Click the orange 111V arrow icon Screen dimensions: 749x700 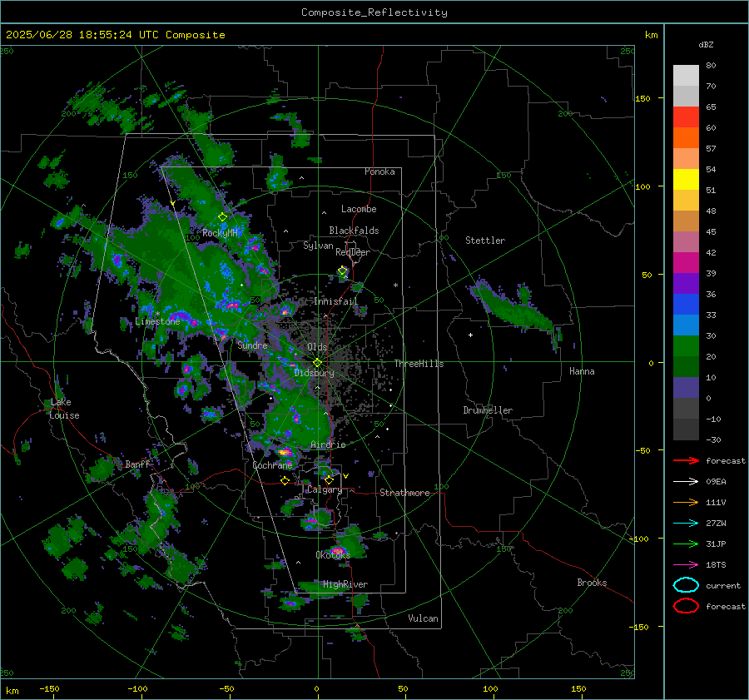click(686, 502)
